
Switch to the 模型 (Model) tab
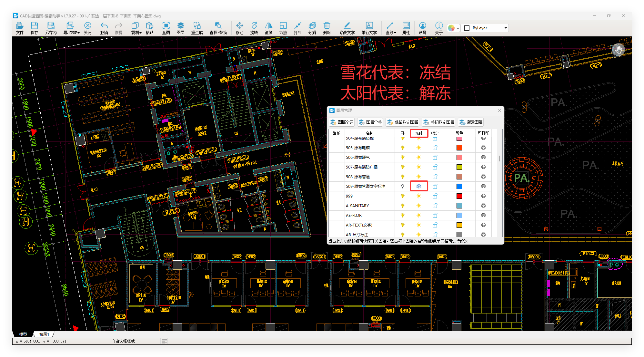pos(23,334)
